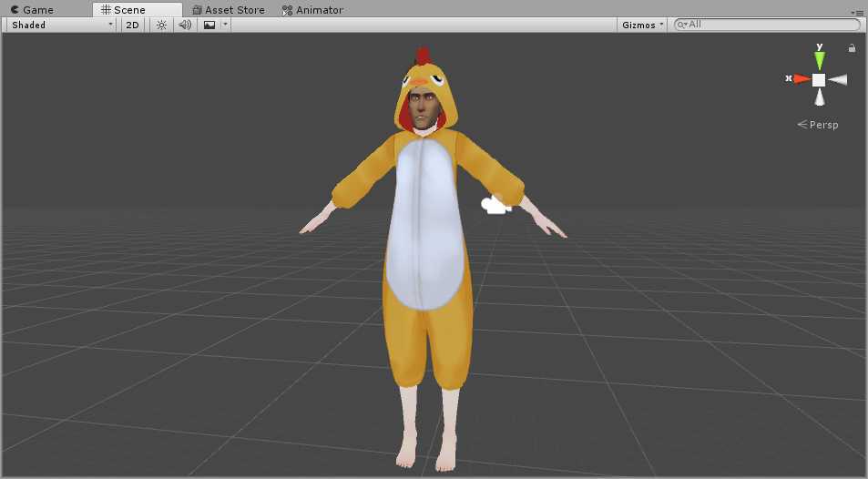Image resolution: width=868 pixels, height=479 pixels.
Task: Open the effects dropdown arrow beside image icon
Action: 225,25
